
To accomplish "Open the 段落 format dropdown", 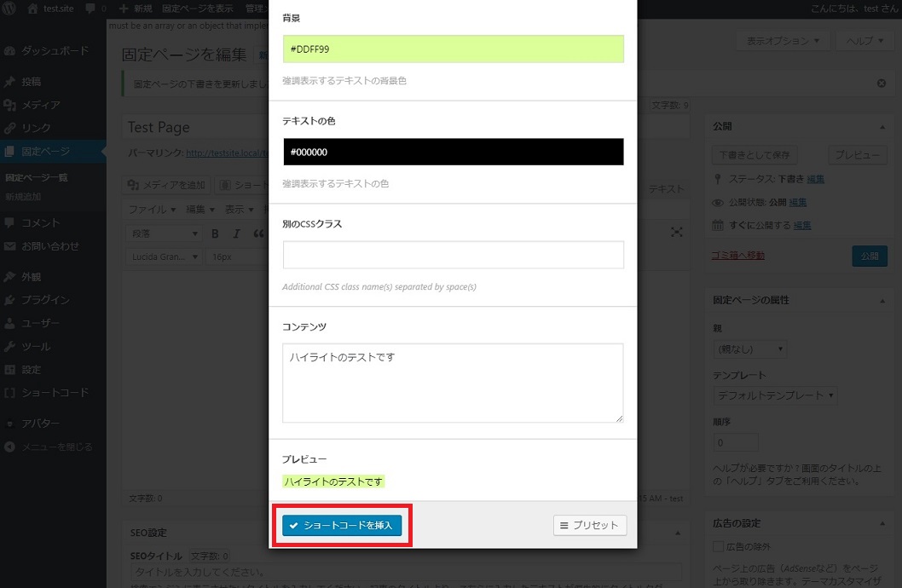I will point(164,233).
